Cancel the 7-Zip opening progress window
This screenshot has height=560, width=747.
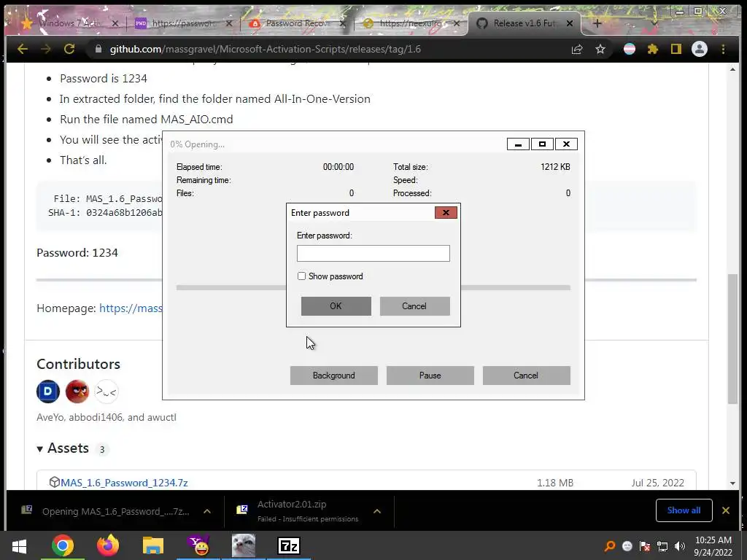click(x=527, y=376)
